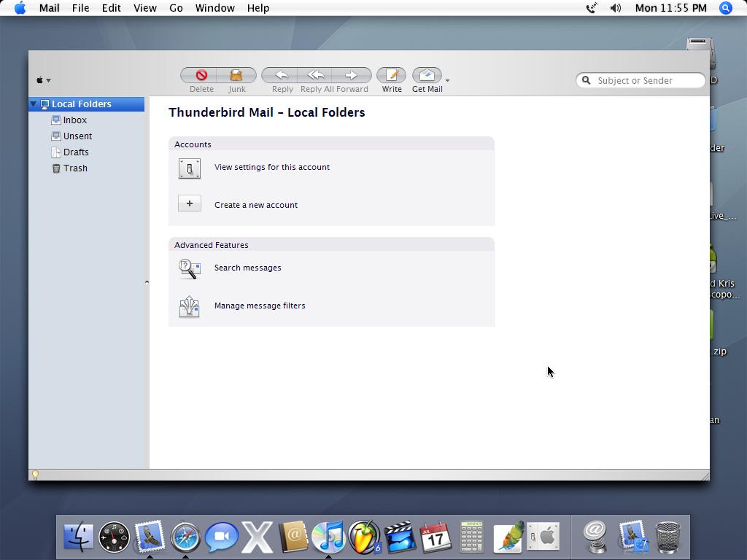747x560 pixels.
Task: Select the Local Folders account row
Action: [87, 104]
